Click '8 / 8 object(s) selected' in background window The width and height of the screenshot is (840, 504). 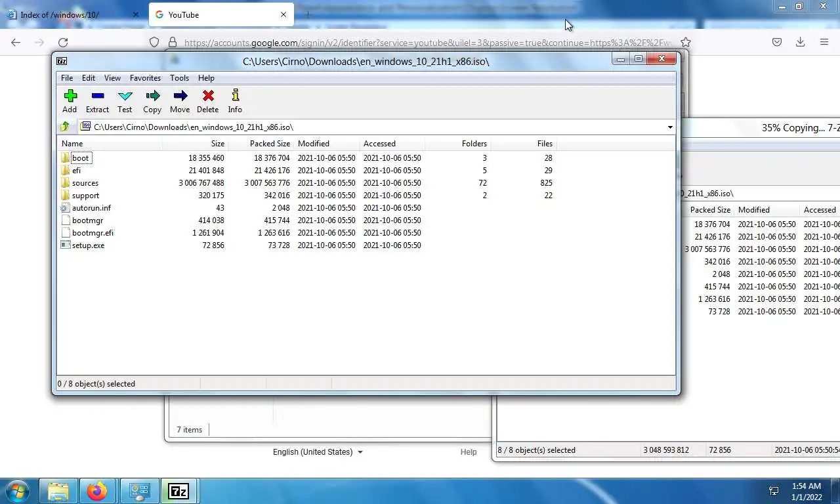click(x=537, y=450)
